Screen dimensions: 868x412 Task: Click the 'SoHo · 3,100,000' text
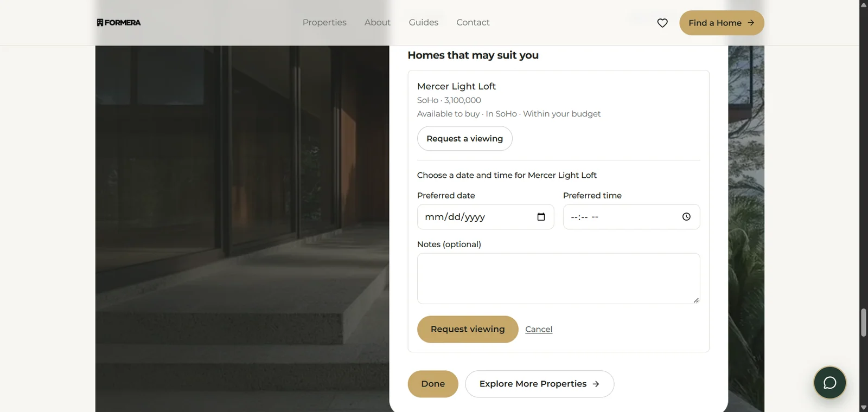(449, 100)
